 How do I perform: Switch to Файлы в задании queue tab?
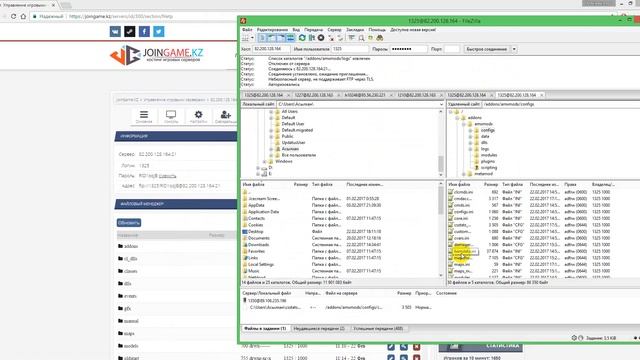(x=265, y=329)
